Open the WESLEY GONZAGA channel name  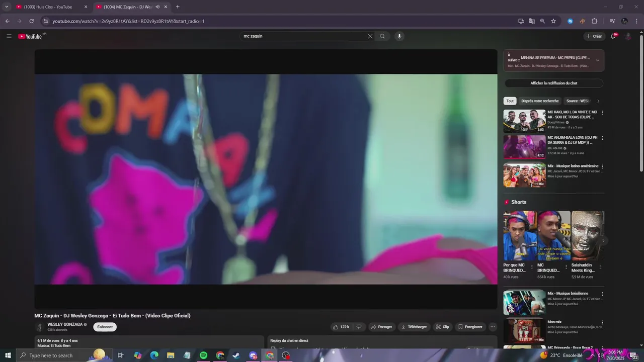click(65, 324)
